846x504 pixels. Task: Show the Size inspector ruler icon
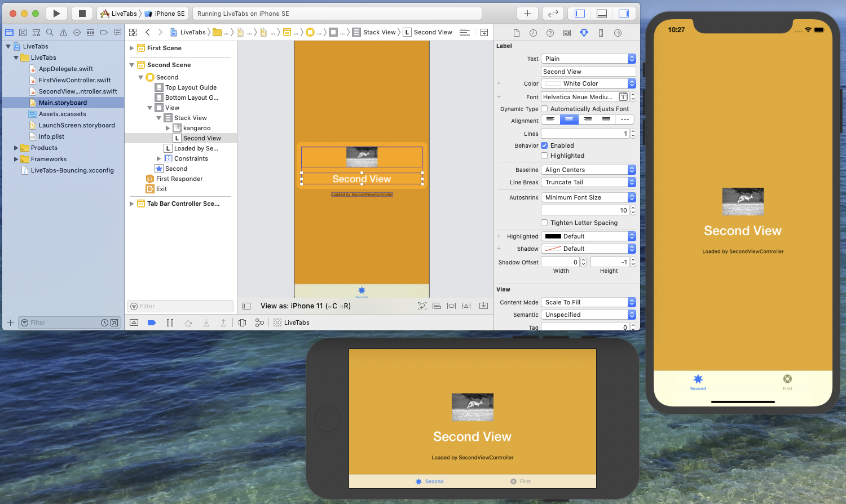pos(601,33)
